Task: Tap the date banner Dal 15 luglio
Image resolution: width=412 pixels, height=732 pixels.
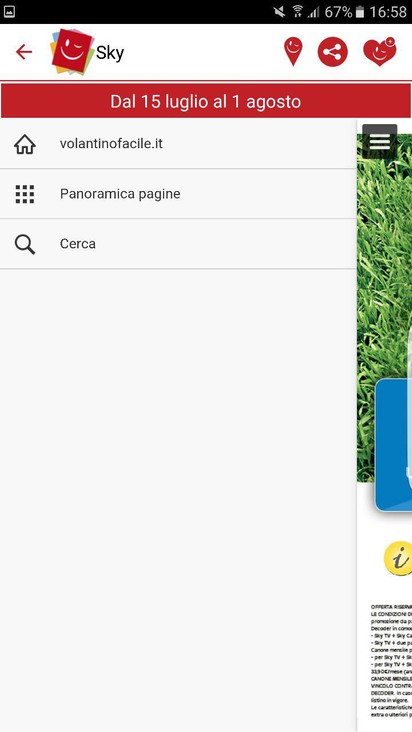Action: point(206,101)
